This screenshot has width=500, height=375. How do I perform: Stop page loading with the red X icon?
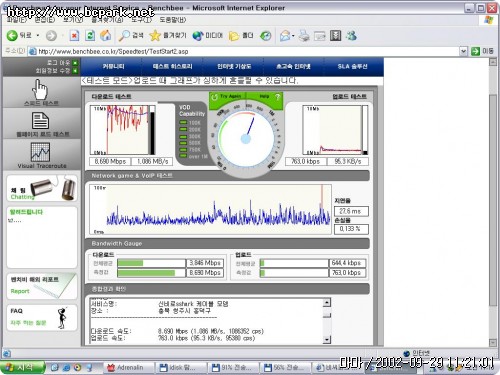pos(74,35)
